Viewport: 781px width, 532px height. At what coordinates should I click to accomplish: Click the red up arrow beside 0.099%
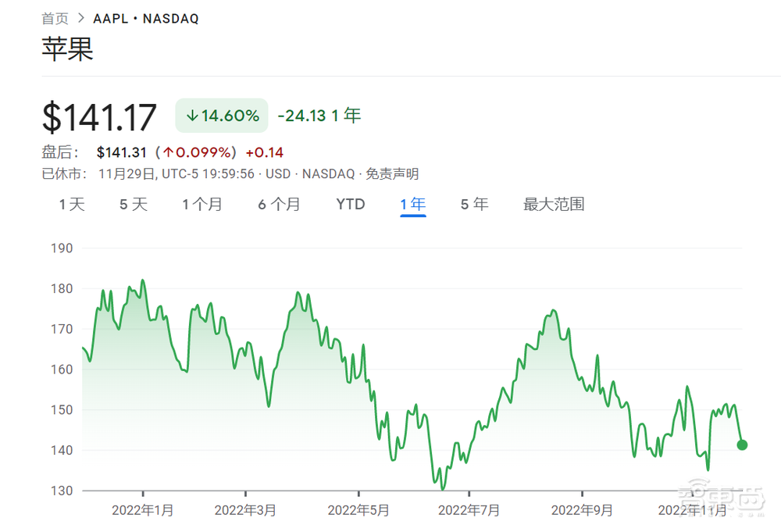(168, 152)
